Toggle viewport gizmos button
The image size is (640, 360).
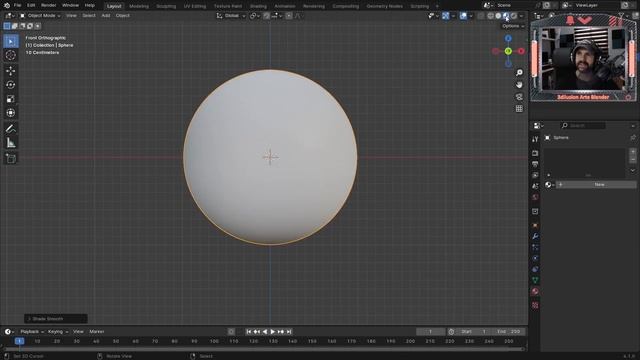point(446,16)
